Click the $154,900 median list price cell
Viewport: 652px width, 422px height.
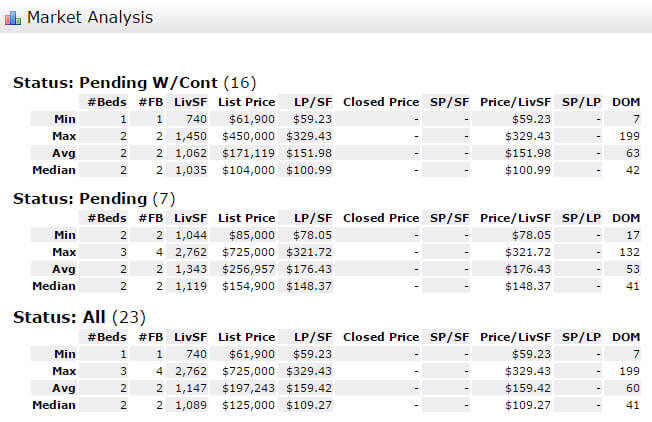(248, 286)
